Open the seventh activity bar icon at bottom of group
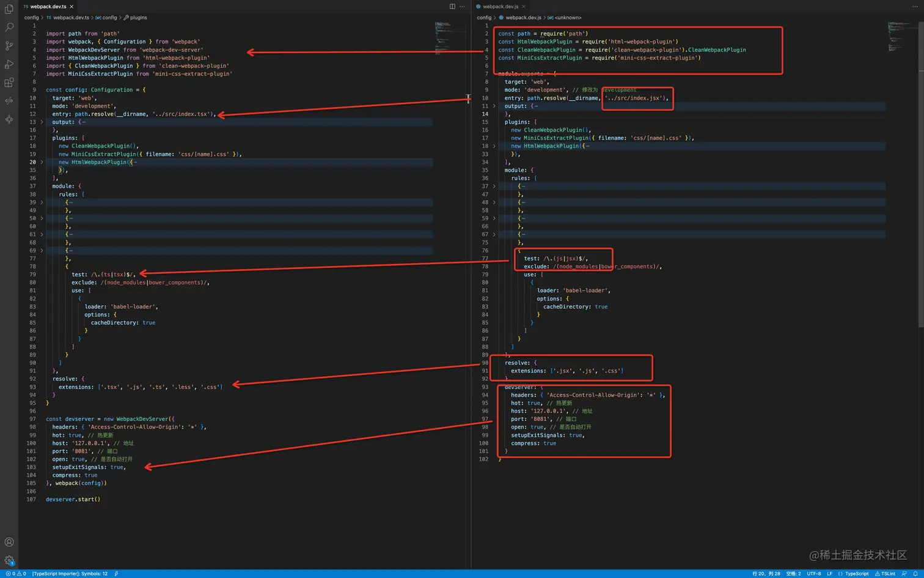This screenshot has height=578, width=924. (9, 119)
